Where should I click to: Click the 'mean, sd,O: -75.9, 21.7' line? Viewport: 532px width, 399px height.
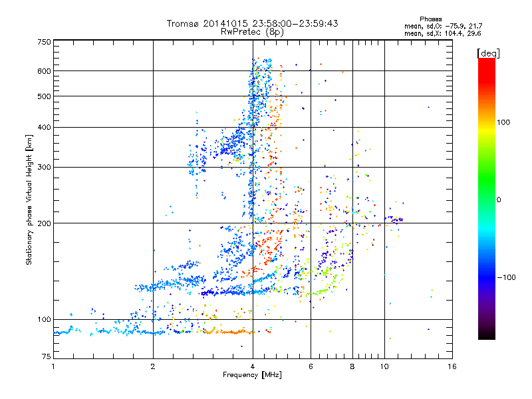(x=443, y=26)
